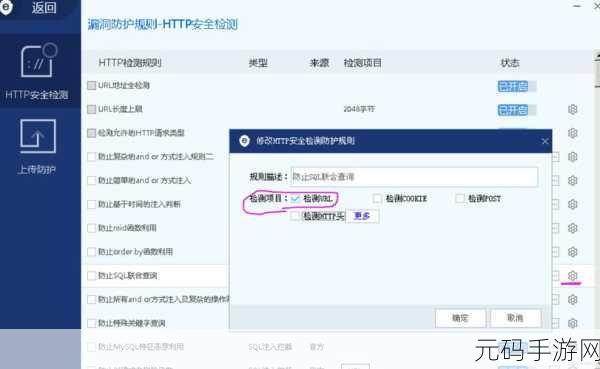Image resolution: width=600 pixels, height=369 pixels.
Task: Click the 官方 source cell
Action: [x=317, y=347]
